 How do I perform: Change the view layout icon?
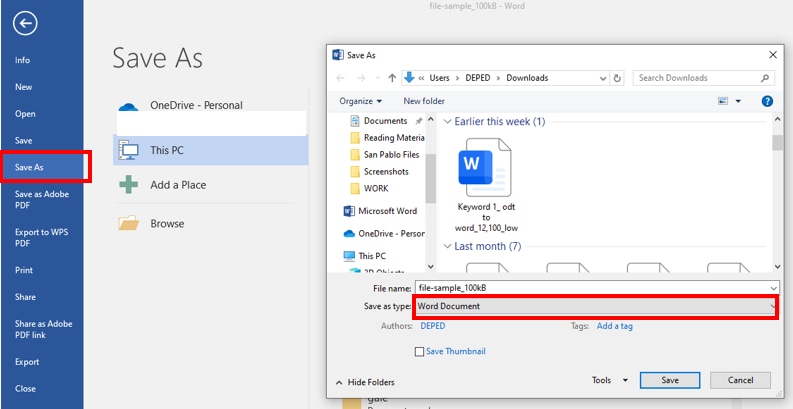click(x=723, y=101)
